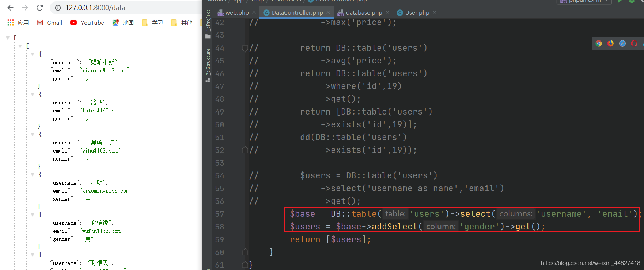Click the browser forward arrow
Viewport: 644px width, 270px height.
point(25,8)
